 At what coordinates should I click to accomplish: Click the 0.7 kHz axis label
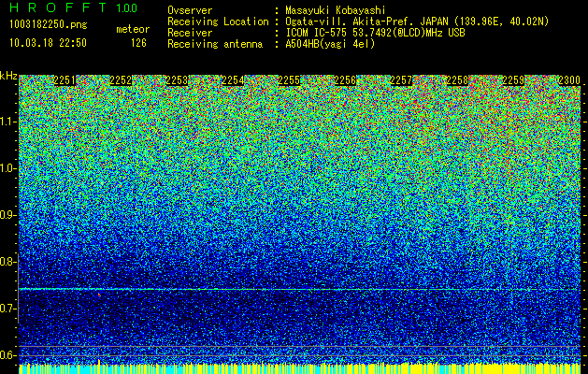[x=8, y=309]
